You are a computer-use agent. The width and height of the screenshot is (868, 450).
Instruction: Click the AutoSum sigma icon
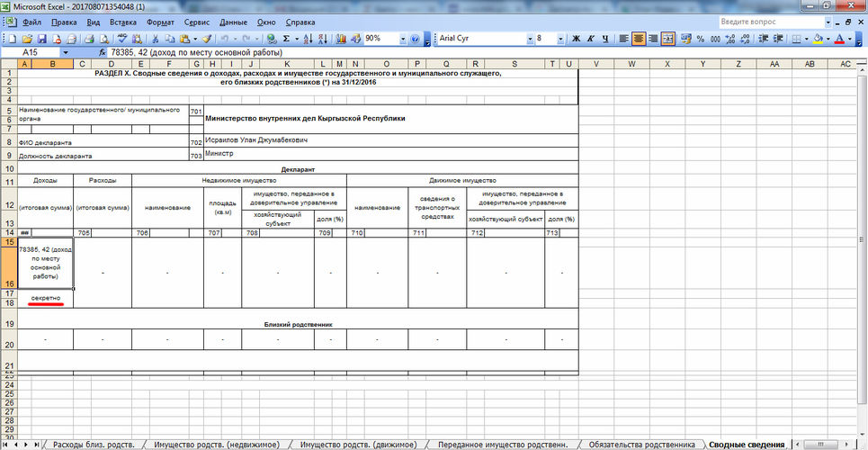pos(287,40)
